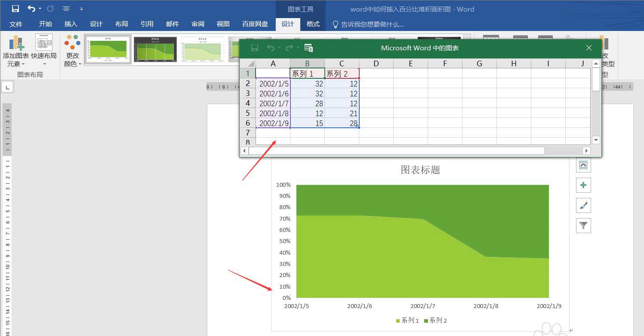Click the Layout Options icon beside chart
644x336 pixels.
(583, 165)
